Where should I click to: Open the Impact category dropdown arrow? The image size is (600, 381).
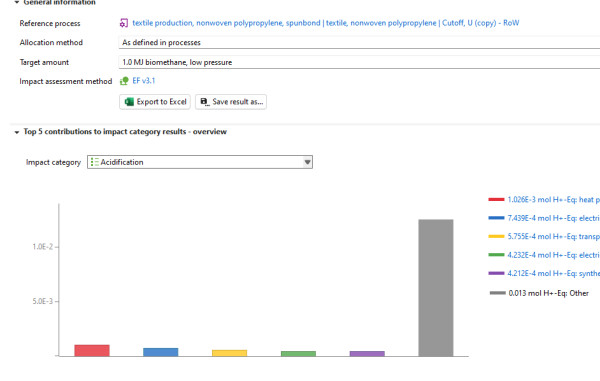click(307, 162)
